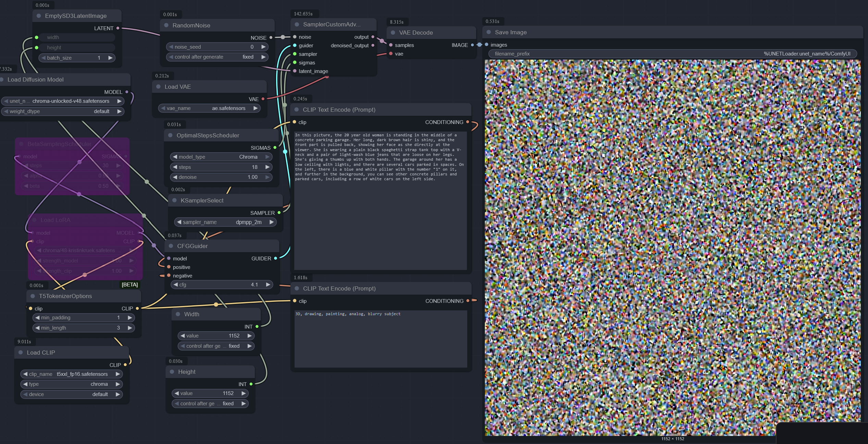Click the negative prompt text area
Screen dimensions: 868x444
(380, 338)
